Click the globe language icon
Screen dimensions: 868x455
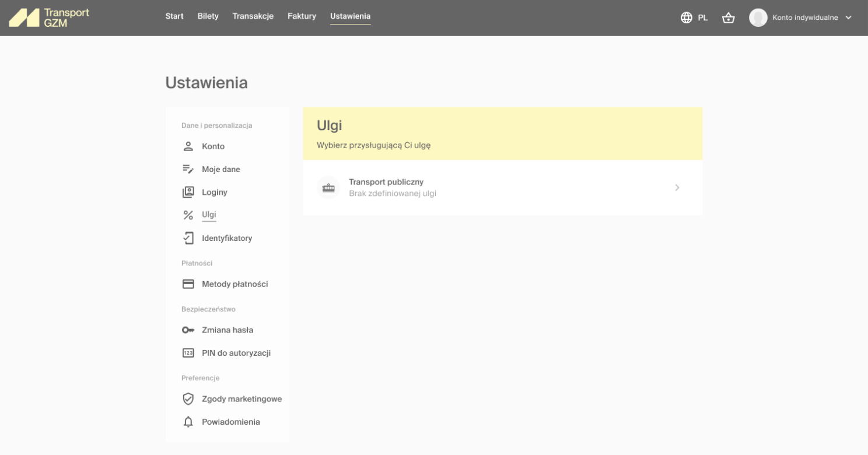(x=687, y=17)
